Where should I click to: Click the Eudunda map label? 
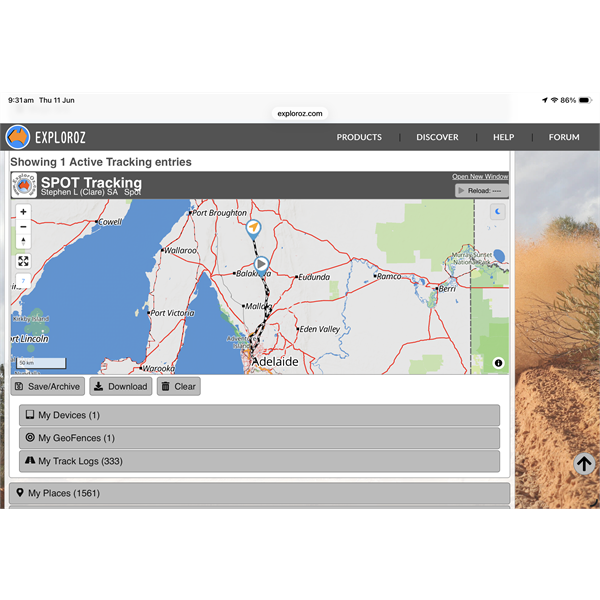314,277
